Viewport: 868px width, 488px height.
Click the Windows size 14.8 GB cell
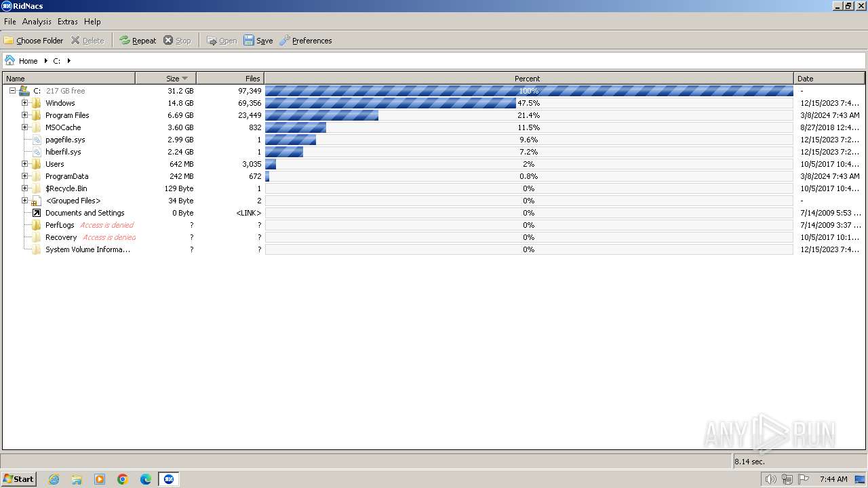click(x=180, y=103)
